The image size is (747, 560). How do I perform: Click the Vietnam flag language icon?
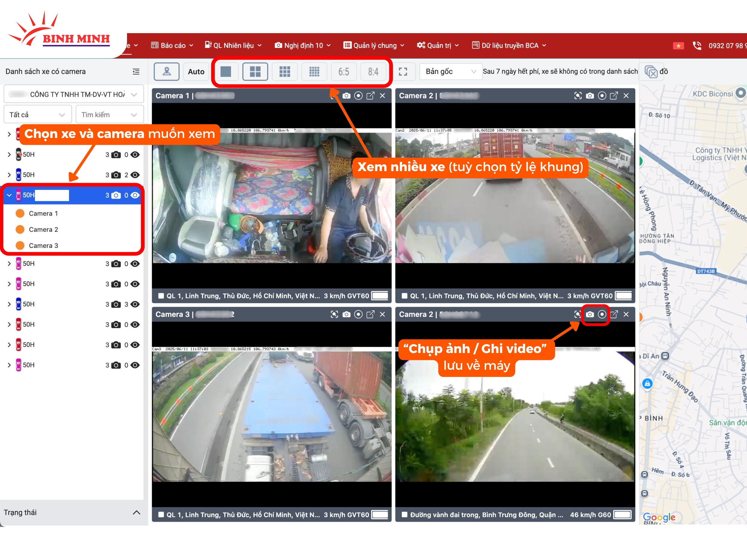[678, 46]
